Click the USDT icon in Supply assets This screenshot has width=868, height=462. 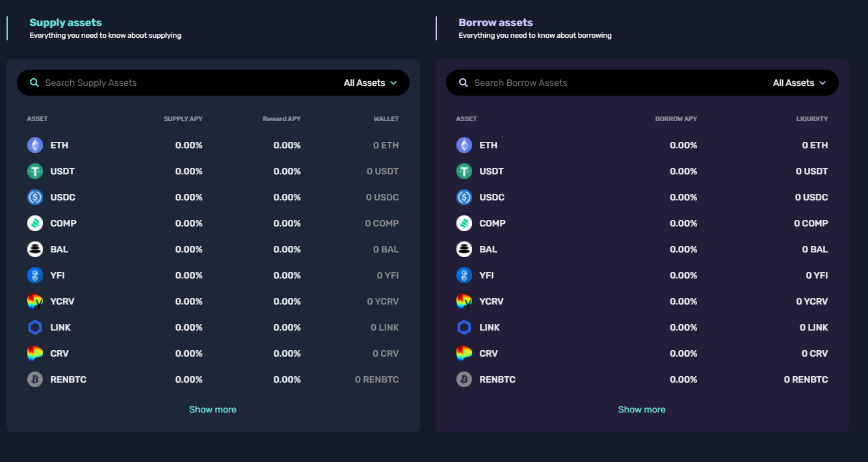click(35, 171)
